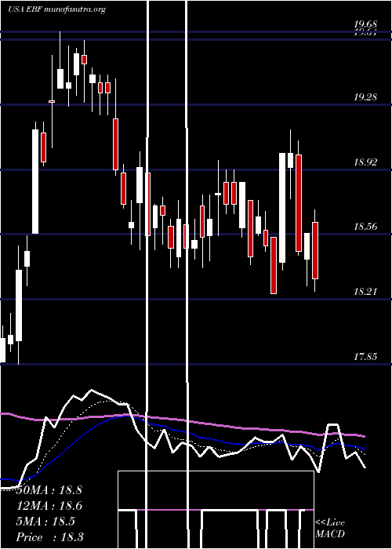Click the 'USA EBF munafasutra.org' chart title
This screenshot has height=549, width=392.
click(x=56, y=9)
